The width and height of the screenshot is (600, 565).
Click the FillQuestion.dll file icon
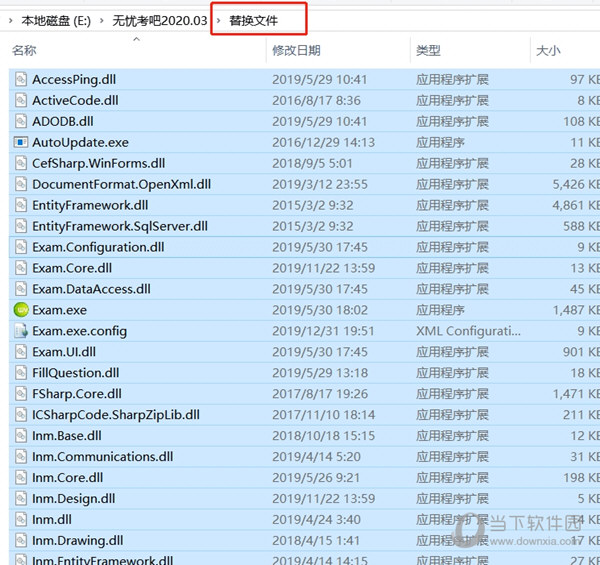pos(21,373)
